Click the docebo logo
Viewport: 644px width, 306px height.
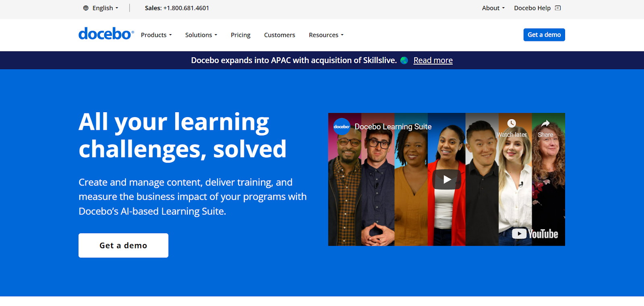(106, 34)
